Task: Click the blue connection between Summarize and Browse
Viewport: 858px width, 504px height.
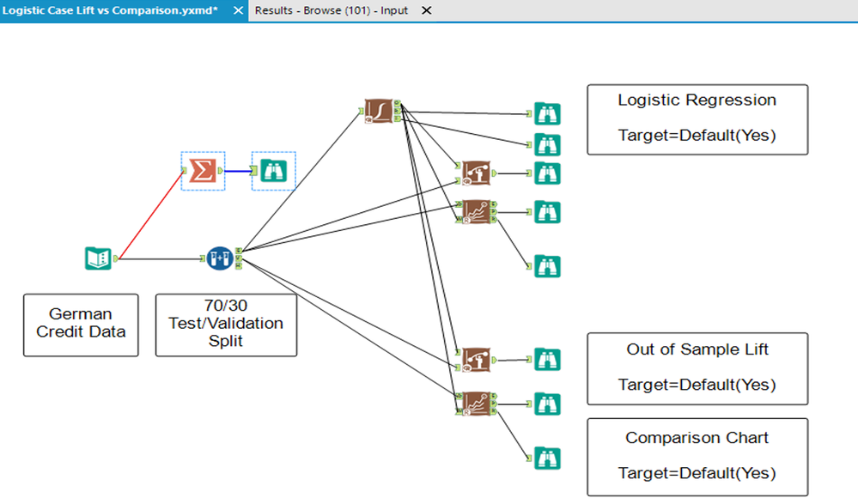Action: [238, 171]
